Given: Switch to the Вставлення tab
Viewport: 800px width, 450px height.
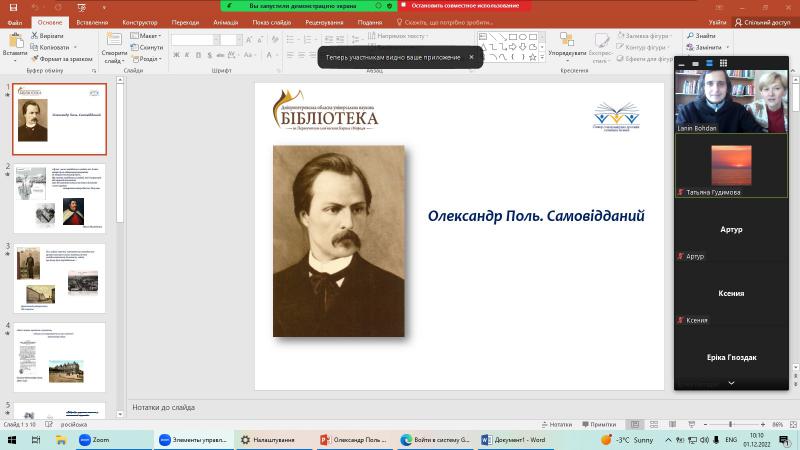Looking at the screenshot, I should [92, 22].
